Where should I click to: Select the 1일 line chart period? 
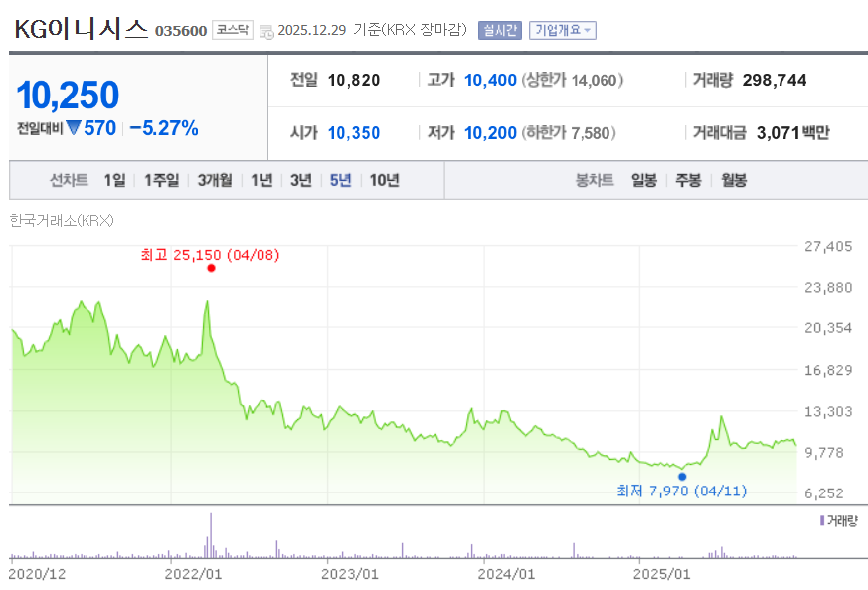[114, 180]
